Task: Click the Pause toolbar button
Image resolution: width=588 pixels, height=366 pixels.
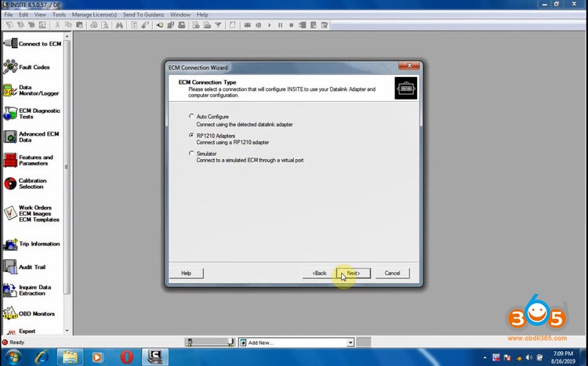Action: point(280,25)
